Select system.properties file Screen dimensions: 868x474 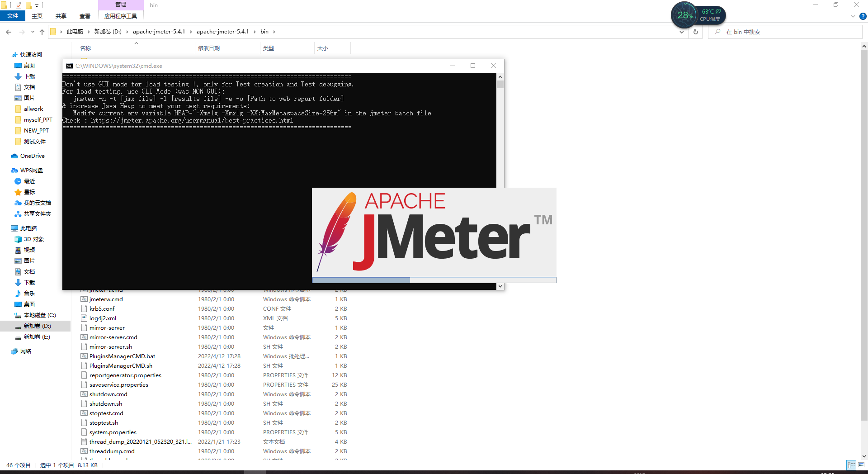(113, 432)
